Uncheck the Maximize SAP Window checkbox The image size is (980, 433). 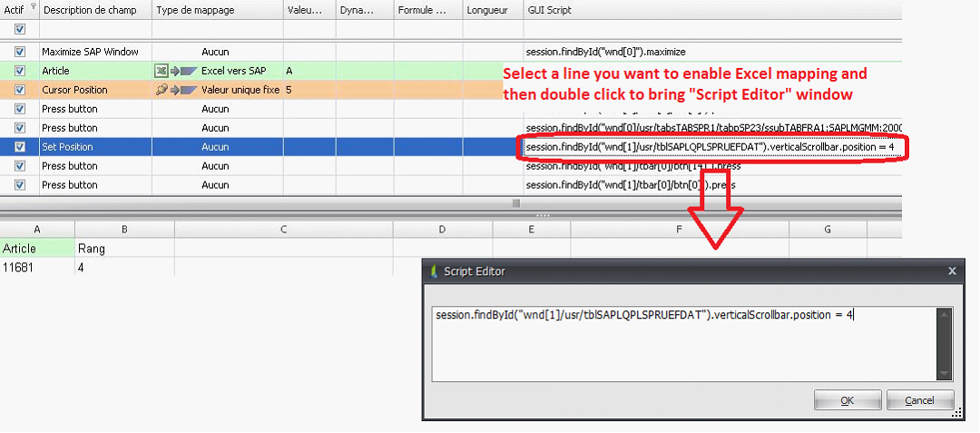20,53
